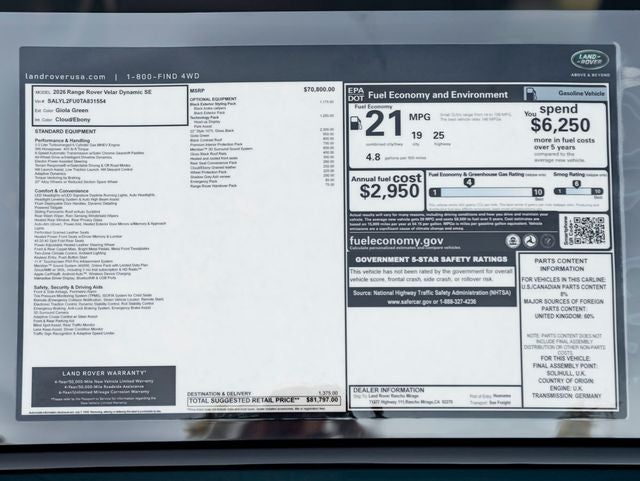Click the Fuel Economy and Environment title
Viewport: 640px width, 481px height.
pyautogui.click(x=438, y=95)
